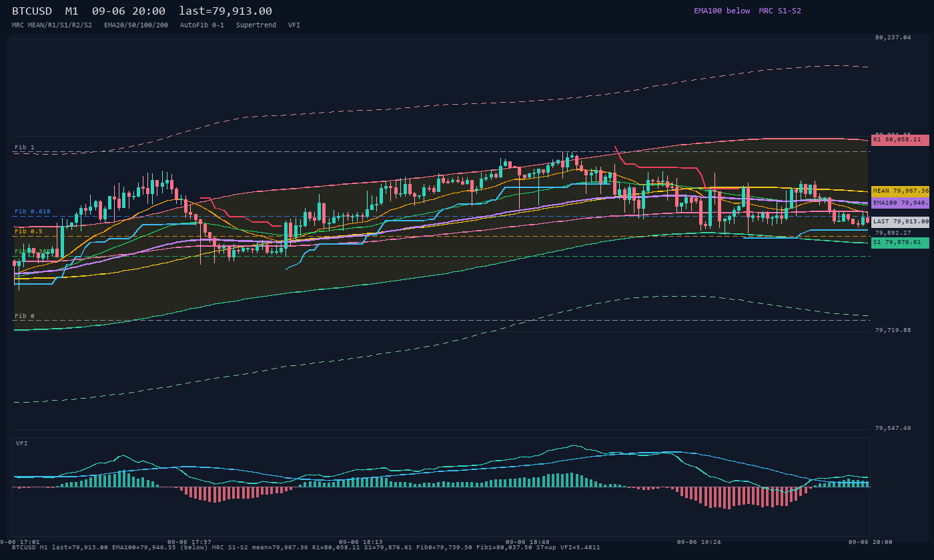Click the bottom status line starting 'BTCUSD M1 last='
Viewport: 934px width, 560px height.
(x=306, y=547)
